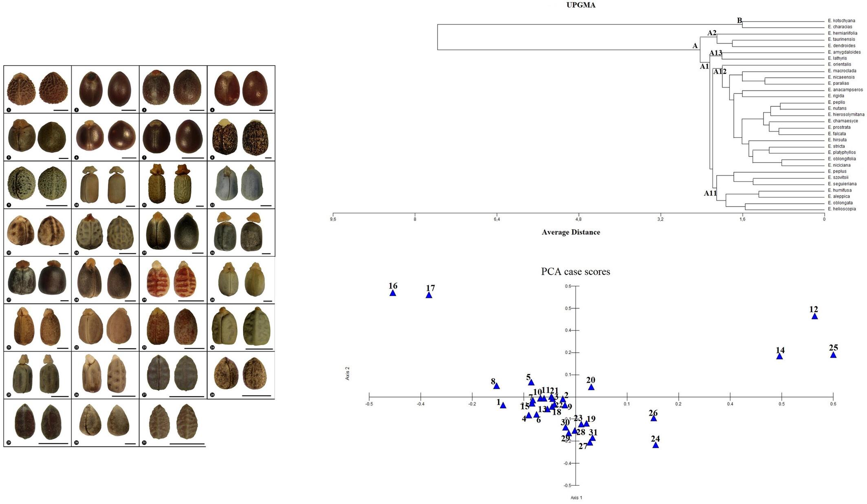Choose seed photo panel numbered 9
This screenshot has width=867, height=504.
pos(37,185)
